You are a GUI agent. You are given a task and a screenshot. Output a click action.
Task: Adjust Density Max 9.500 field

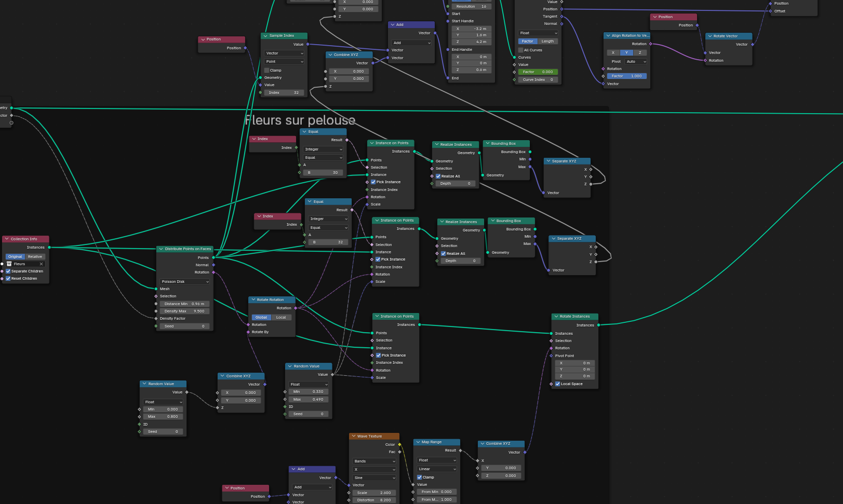point(184,311)
